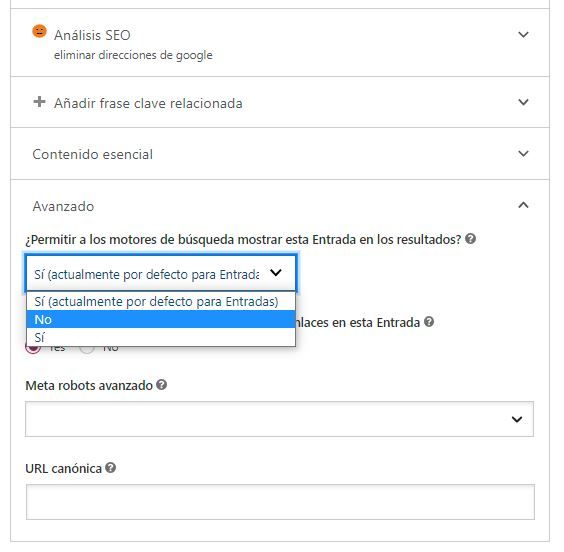Expand the Contenido esencial section
Image resolution: width=564 pixels, height=552 pixels.
(x=523, y=154)
